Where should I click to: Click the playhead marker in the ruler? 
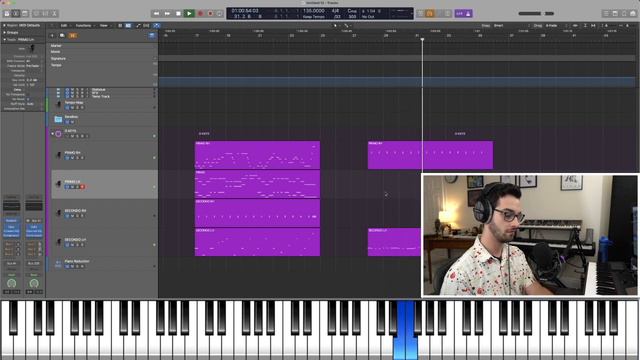[x=422, y=39]
